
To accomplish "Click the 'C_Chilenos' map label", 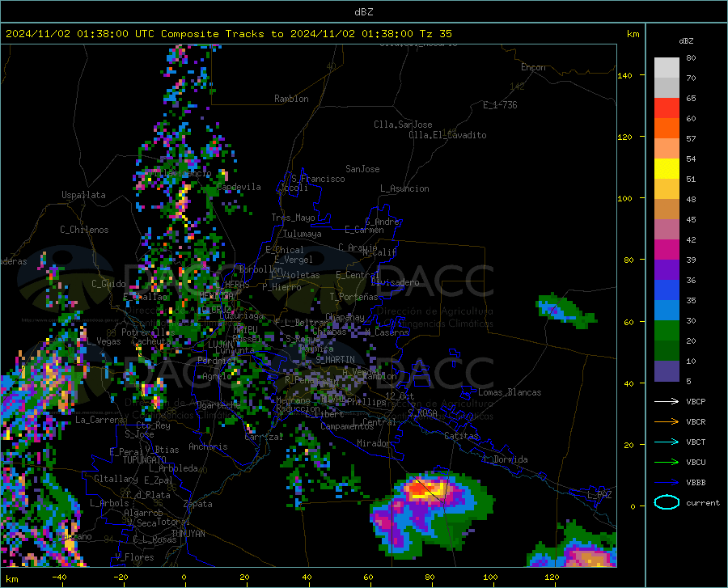I will 84,230.
